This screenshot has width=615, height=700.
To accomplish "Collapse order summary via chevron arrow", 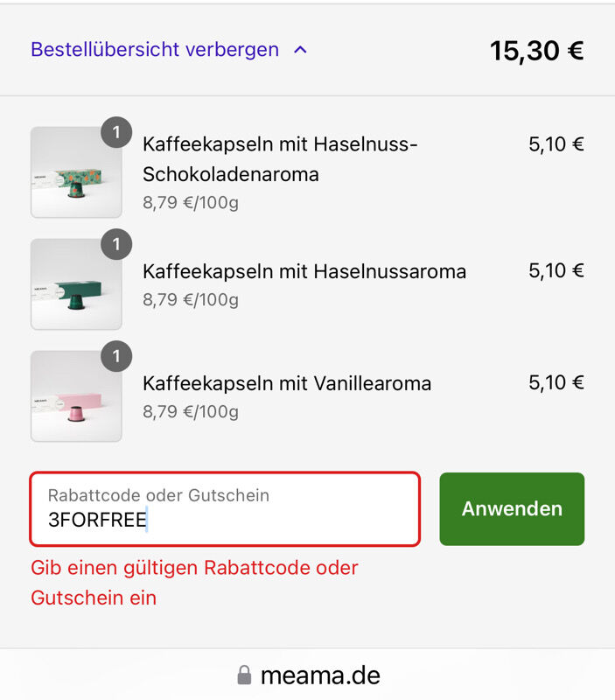I will [300, 50].
